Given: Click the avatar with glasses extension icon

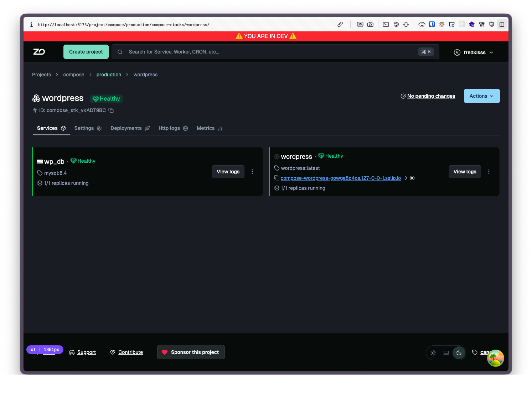Looking at the screenshot, I should pos(442,24).
